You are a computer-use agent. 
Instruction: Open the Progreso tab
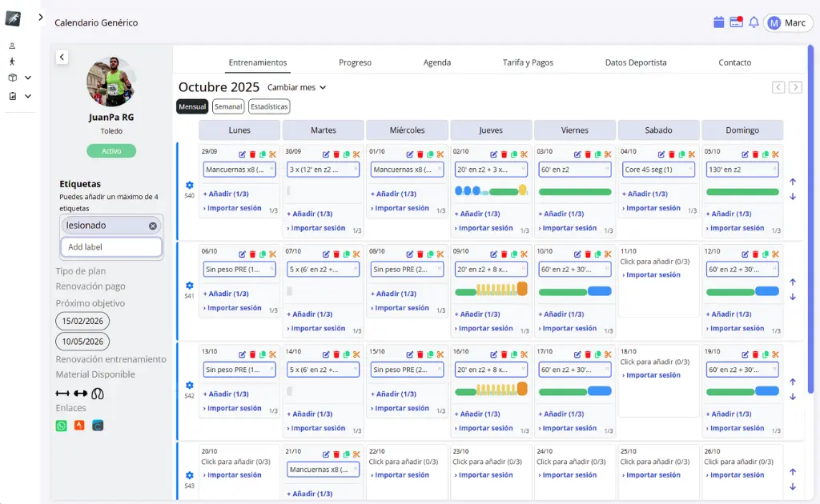[355, 62]
